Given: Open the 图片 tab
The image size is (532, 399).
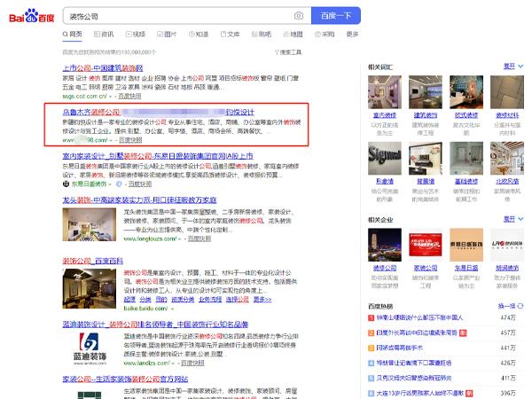Looking at the screenshot, I should (x=167, y=35).
